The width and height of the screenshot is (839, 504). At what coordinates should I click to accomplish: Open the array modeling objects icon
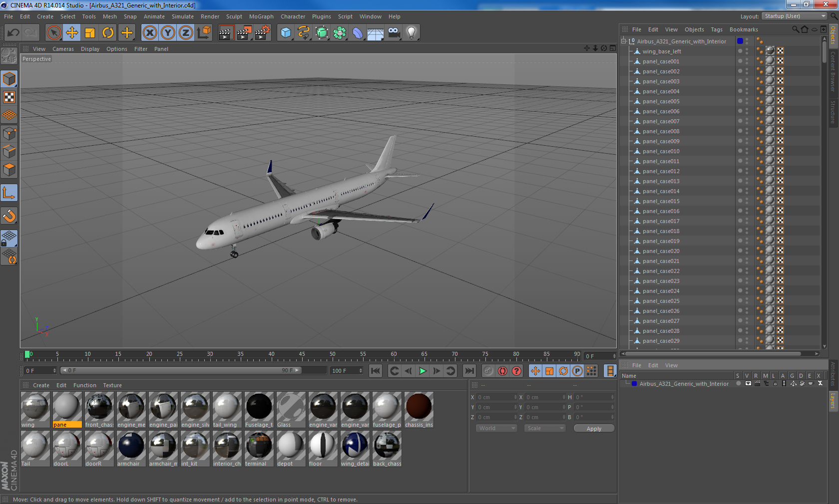340,33
